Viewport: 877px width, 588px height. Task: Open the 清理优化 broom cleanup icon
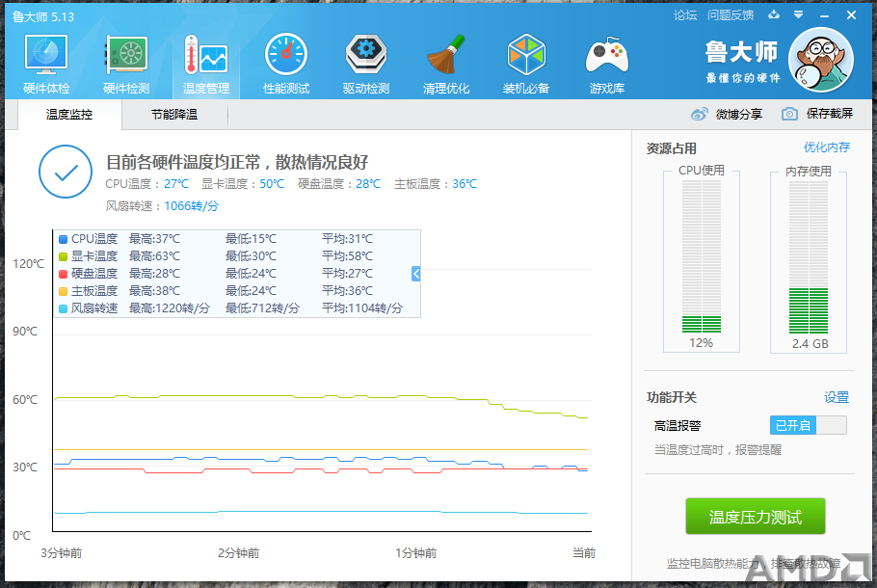(446, 64)
